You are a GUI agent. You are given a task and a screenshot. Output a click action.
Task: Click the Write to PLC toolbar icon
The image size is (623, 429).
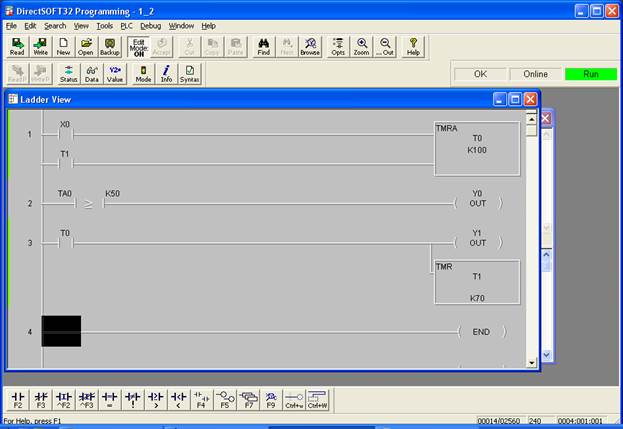(40, 46)
